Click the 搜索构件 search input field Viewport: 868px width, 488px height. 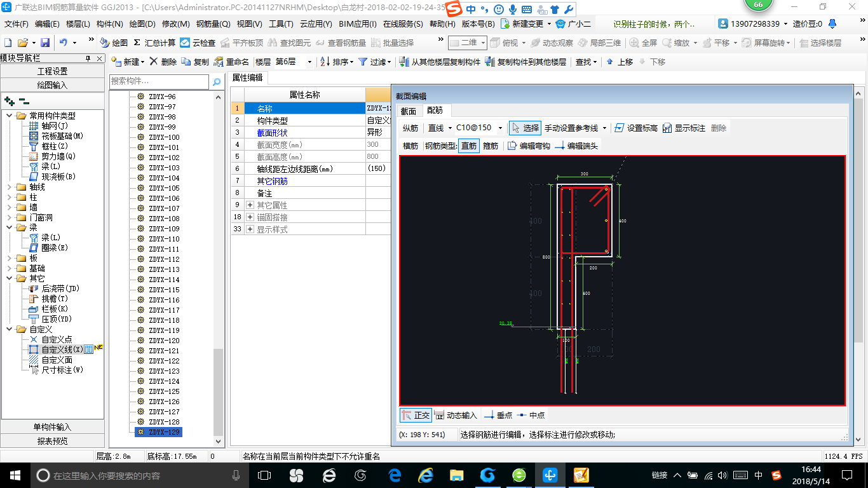point(159,81)
